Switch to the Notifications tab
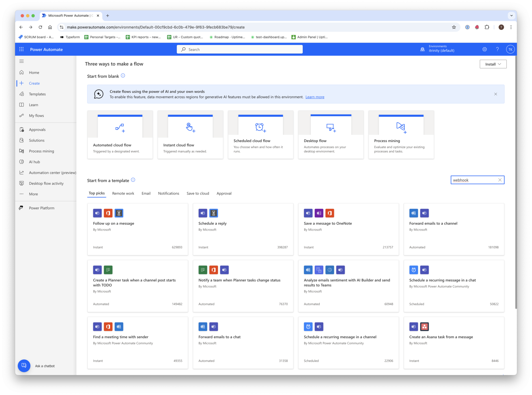 coord(168,193)
